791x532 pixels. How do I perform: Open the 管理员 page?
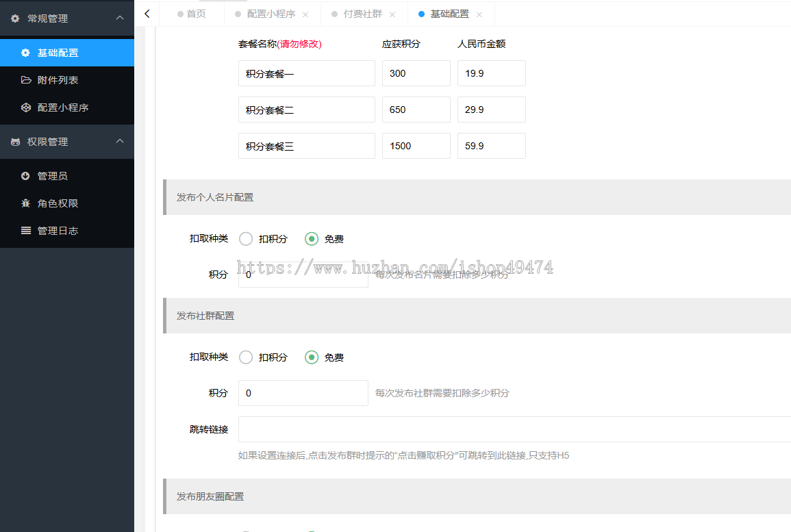(x=67, y=175)
